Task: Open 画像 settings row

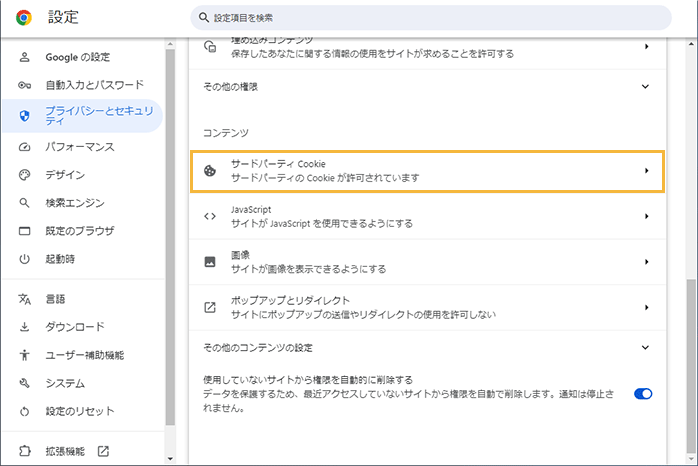Action: coord(427,262)
